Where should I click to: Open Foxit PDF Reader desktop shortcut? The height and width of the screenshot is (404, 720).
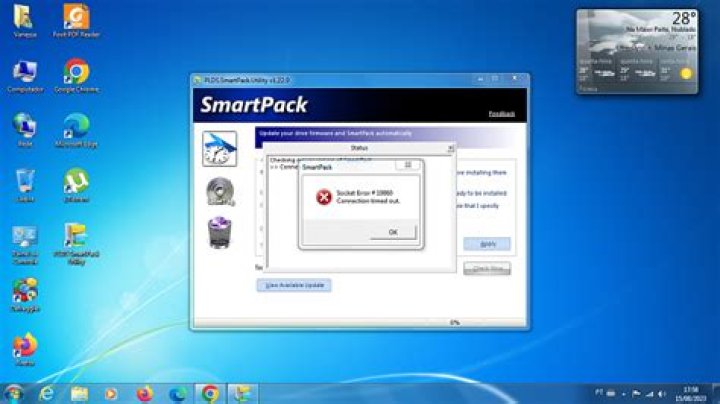point(76,17)
